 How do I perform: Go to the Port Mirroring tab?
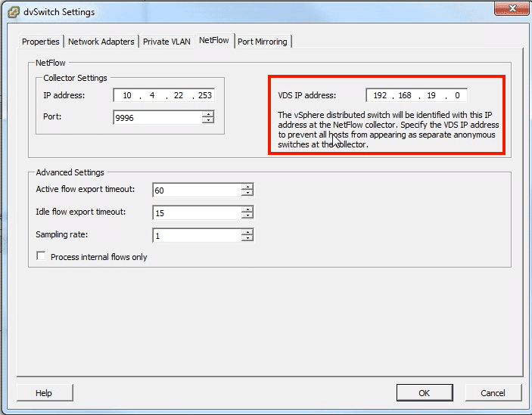(263, 42)
